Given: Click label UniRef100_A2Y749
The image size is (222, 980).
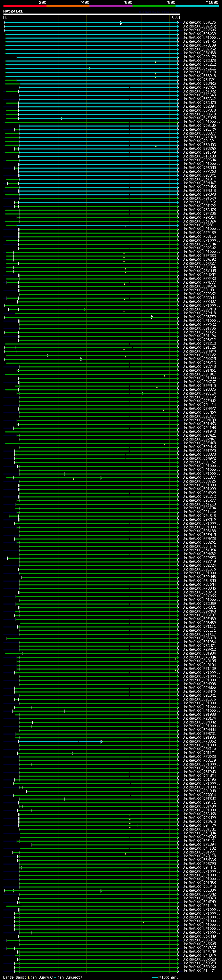Looking at the screenshot, I should coord(199,561).
